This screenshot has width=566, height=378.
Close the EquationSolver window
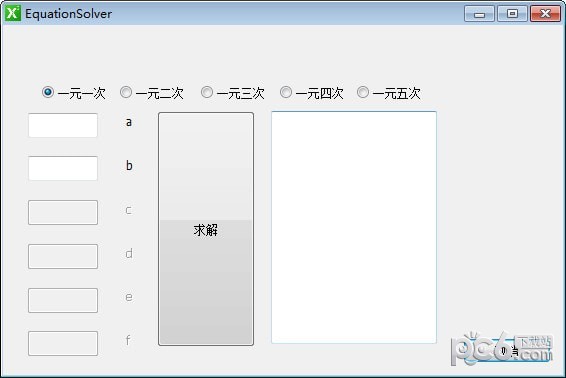[x=545, y=14]
